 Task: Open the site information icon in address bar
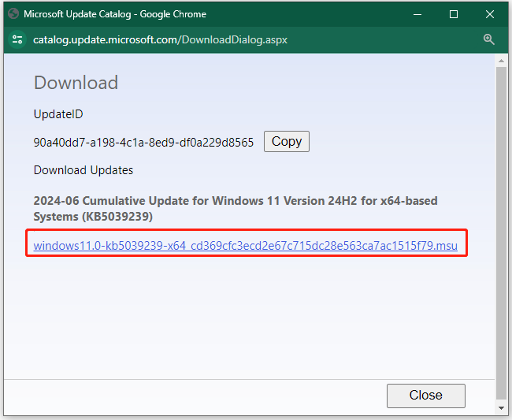pos(17,40)
